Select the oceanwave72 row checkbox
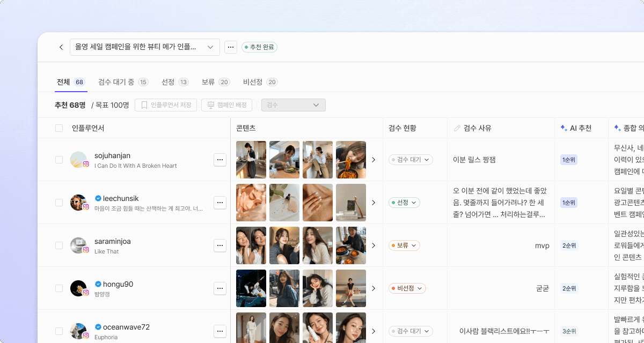Viewport: 644px width, 343px height. click(59, 331)
